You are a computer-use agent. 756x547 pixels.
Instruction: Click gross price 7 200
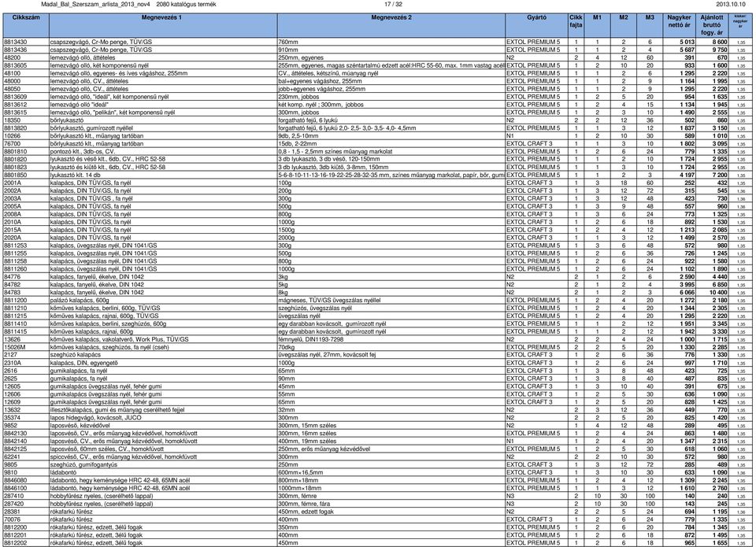tap(720, 175)
